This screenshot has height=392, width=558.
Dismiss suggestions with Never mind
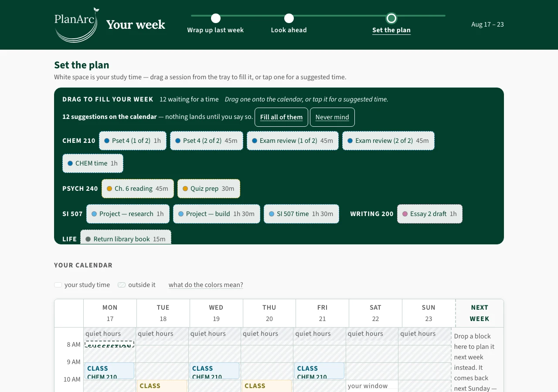click(x=332, y=117)
